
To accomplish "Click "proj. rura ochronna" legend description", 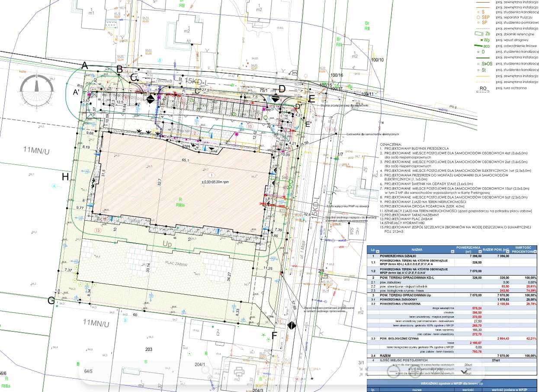I will [x=511, y=88].
